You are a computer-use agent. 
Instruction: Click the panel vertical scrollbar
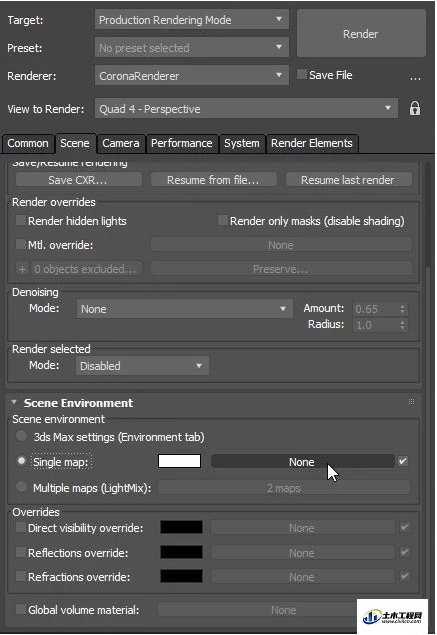coord(427,214)
